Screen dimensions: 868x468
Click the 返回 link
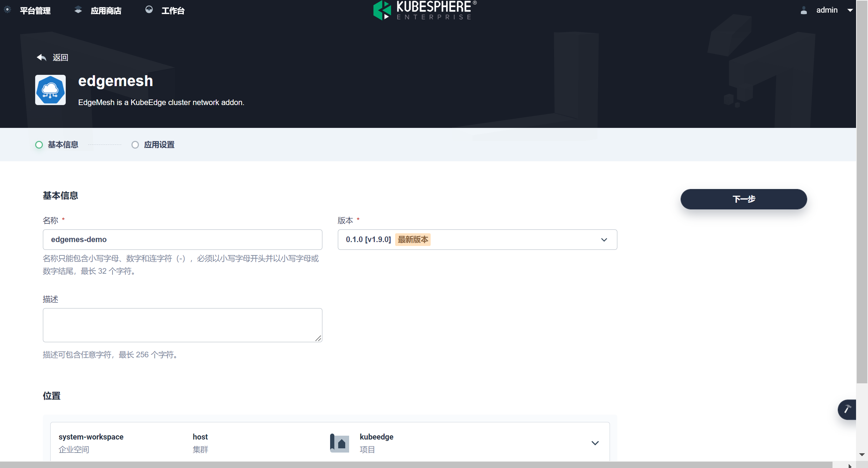click(x=60, y=57)
